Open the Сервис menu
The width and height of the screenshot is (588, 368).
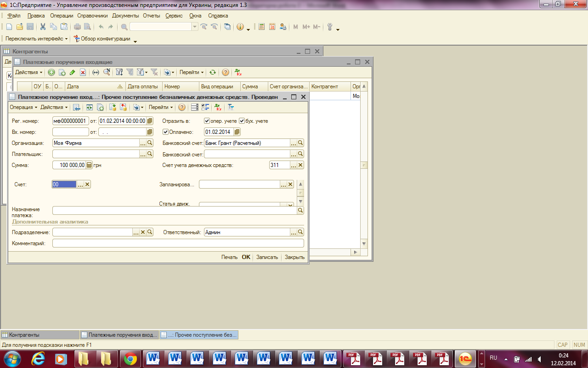[174, 16]
